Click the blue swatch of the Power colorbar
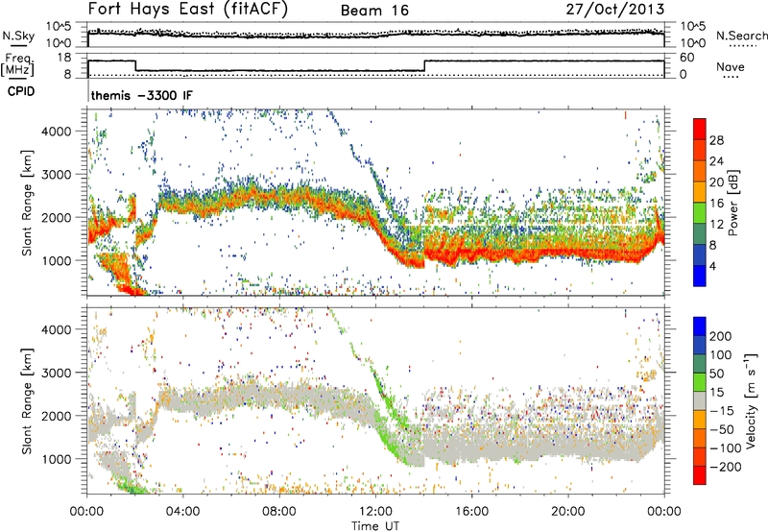The height and width of the screenshot is (532, 768). tap(700, 276)
